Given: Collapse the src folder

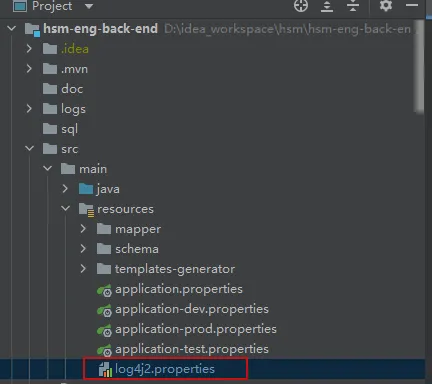Looking at the screenshot, I should tap(29, 148).
